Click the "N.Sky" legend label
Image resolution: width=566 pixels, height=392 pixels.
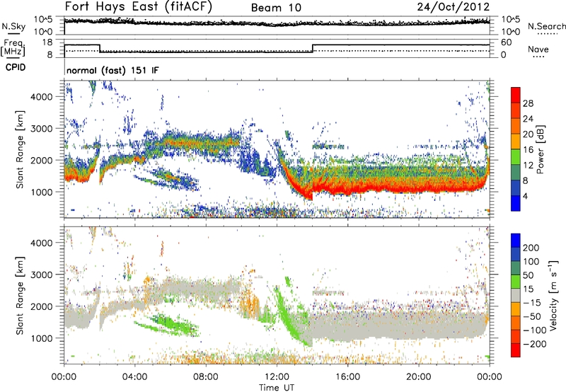[x=13, y=26]
